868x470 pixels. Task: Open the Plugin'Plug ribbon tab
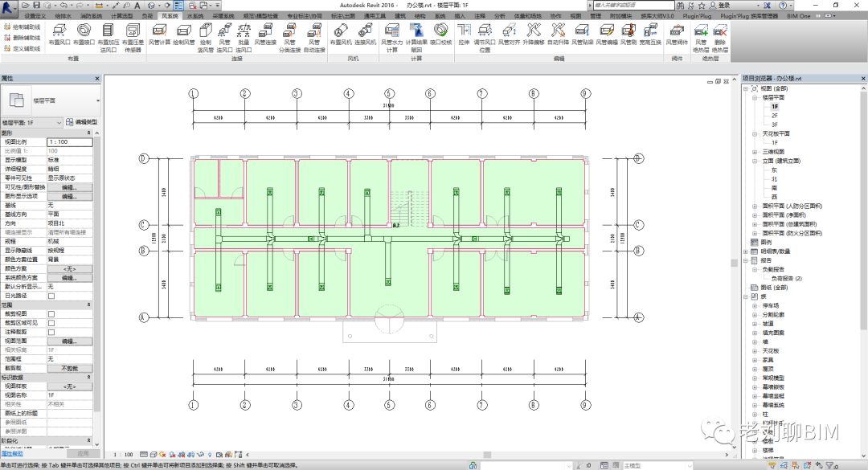click(x=696, y=16)
